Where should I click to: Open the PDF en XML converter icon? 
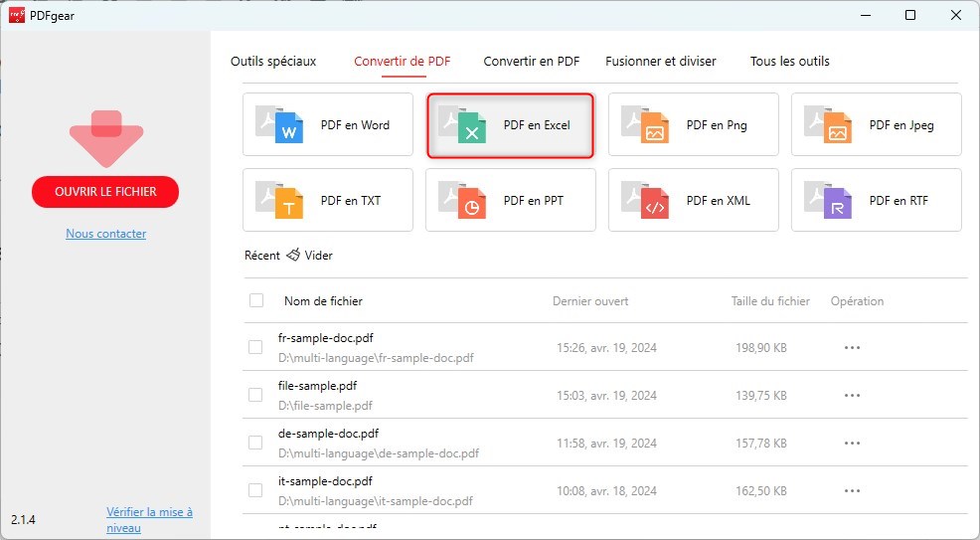tap(645, 200)
